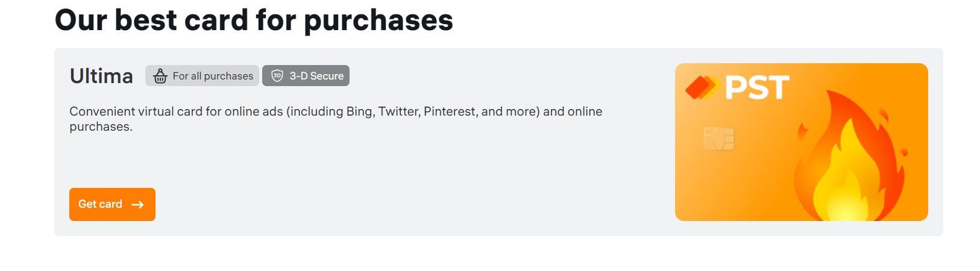Viewport: 980px width, 271px height.
Task: Click the 3D shield icon
Action: (277, 76)
